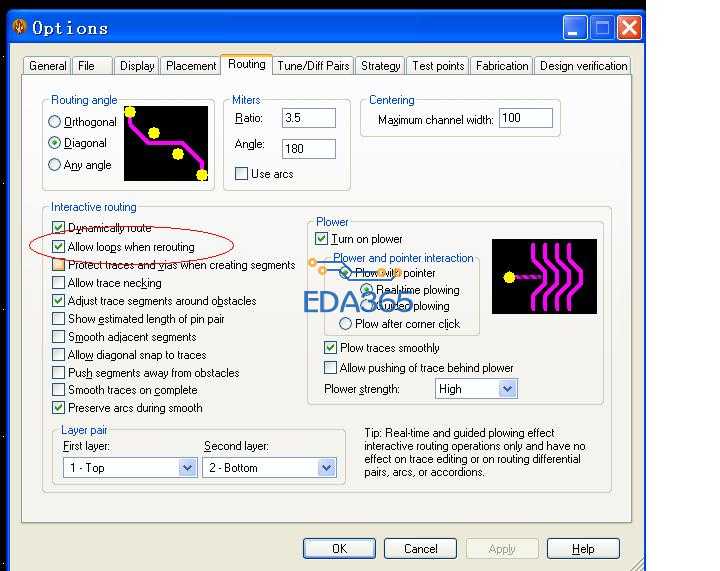Minimize the Options dialog window
This screenshot has width=720, height=571.
574,28
